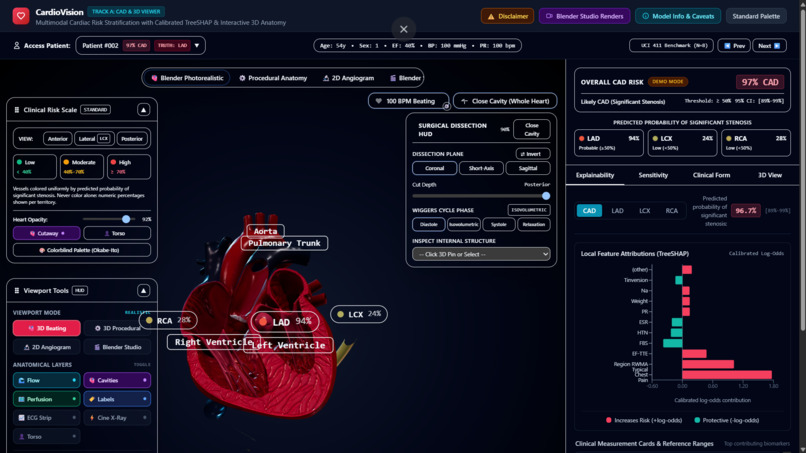Set view to Posterior

coord(132,139)
